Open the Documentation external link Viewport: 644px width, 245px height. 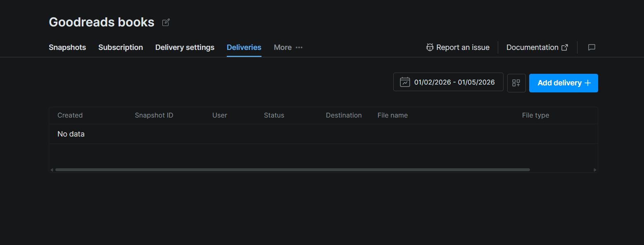pyautogui.click(x=537, y=47)
